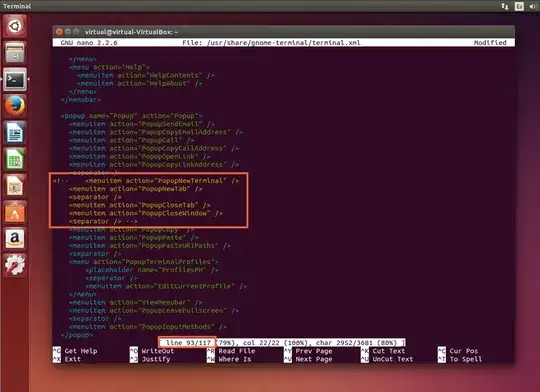The height and width of the screenshot is (392, 540).
Task: Click the UnCut Text shortcut label
Action: 393,359
